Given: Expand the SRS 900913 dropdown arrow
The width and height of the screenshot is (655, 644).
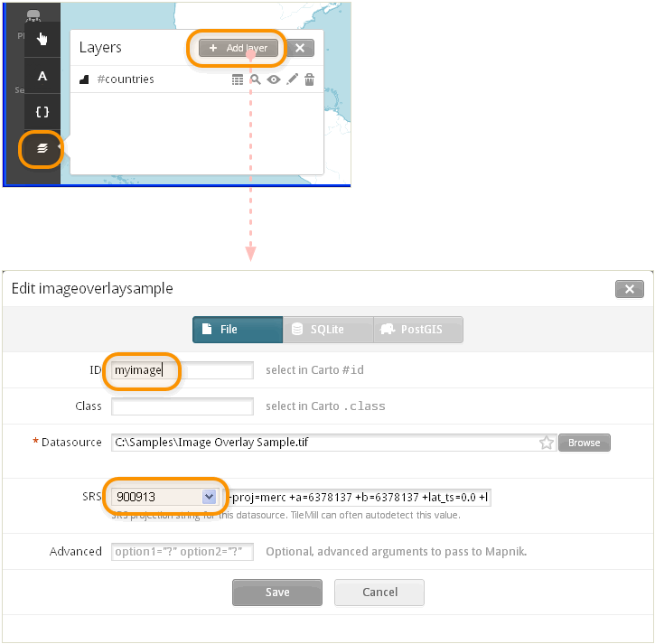Looking at the screenshot, I should tap(209, 497).
